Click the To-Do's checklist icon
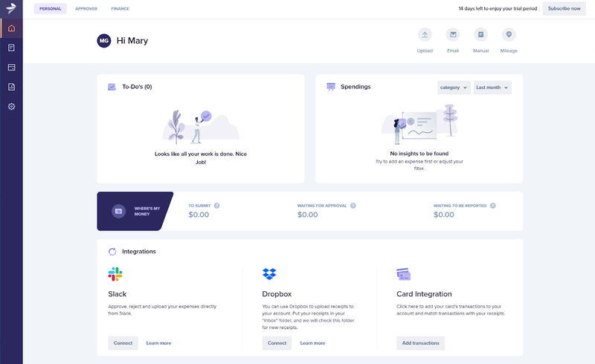The height and width of the screenshot is (364, 595). coord(112,87)
